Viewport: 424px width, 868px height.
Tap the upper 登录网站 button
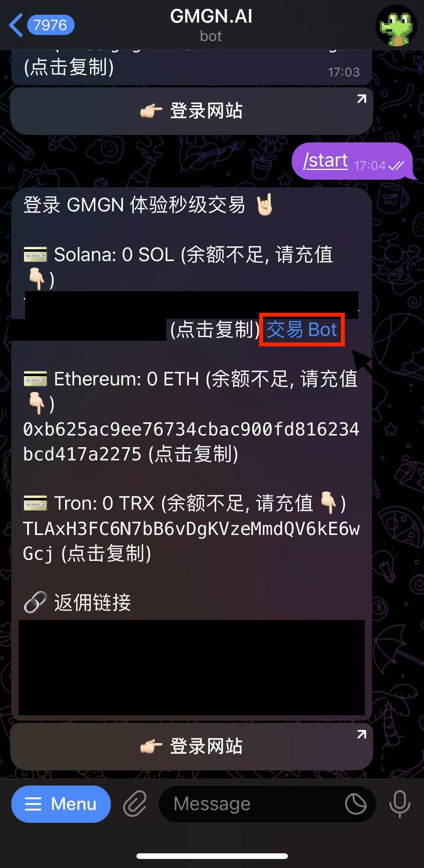point(191,111)
